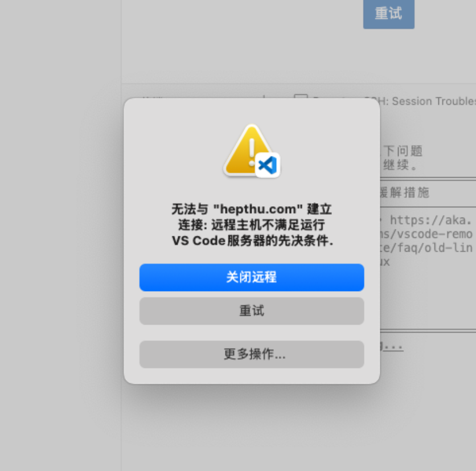Click the small tab icon beside Session Troubleshooting
476x471 pixels.
tap(301, 96)
